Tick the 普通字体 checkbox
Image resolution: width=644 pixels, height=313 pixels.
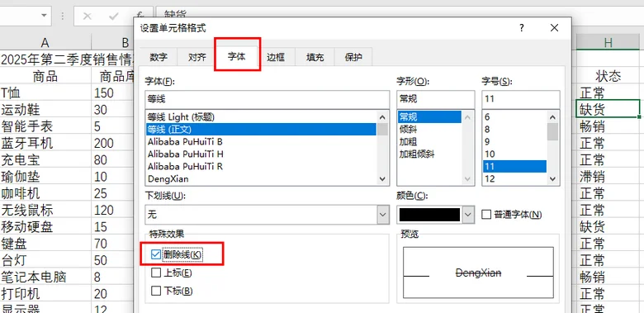pyautogui.click(x=486, y=215)
